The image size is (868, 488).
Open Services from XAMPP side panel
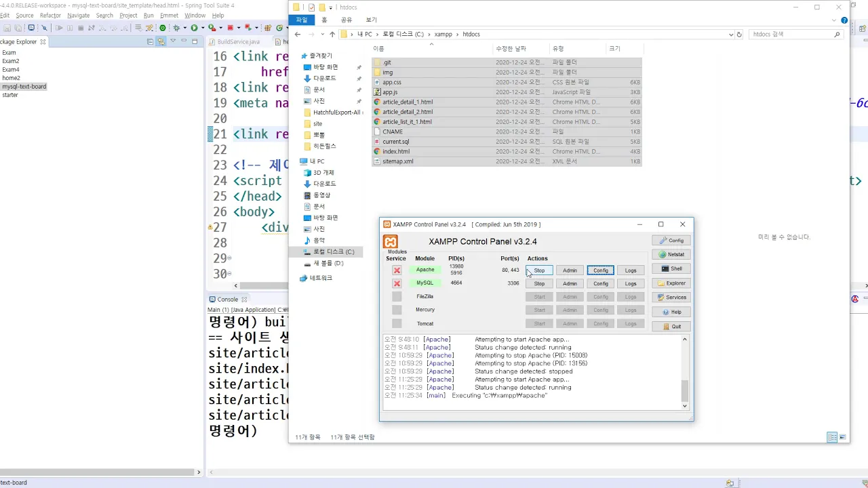point(671,298)
